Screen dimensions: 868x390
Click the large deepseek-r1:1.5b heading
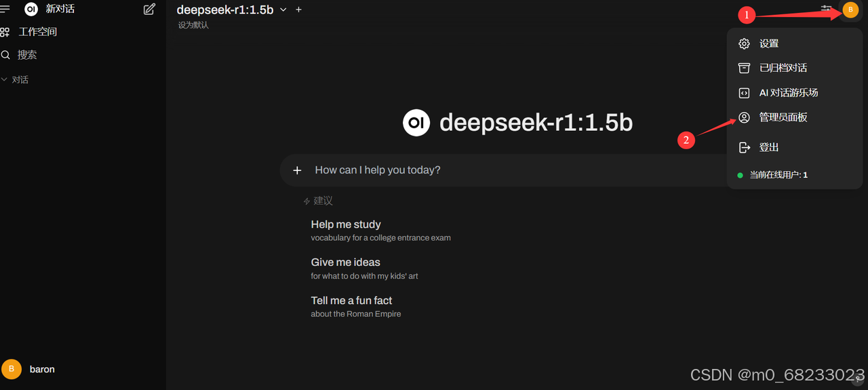point(536,122)
